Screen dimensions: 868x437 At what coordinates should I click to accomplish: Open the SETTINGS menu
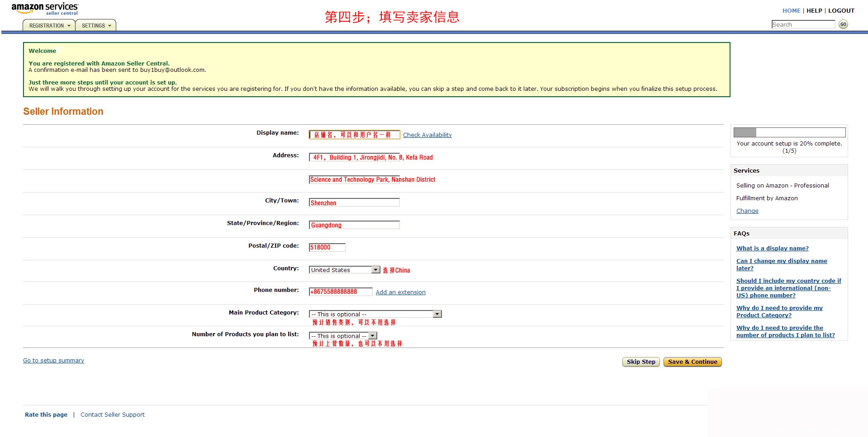96,25
